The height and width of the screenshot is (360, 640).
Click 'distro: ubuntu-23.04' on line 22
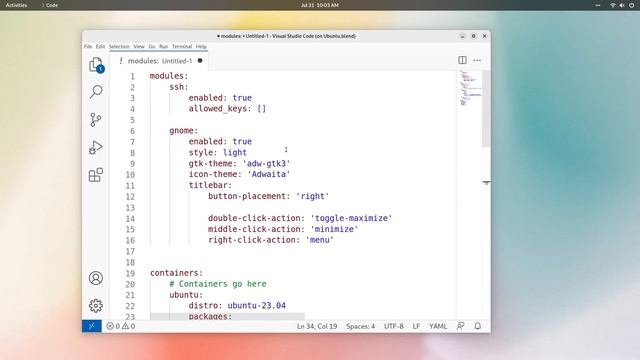pyautogui.click(x=237, y=306)
